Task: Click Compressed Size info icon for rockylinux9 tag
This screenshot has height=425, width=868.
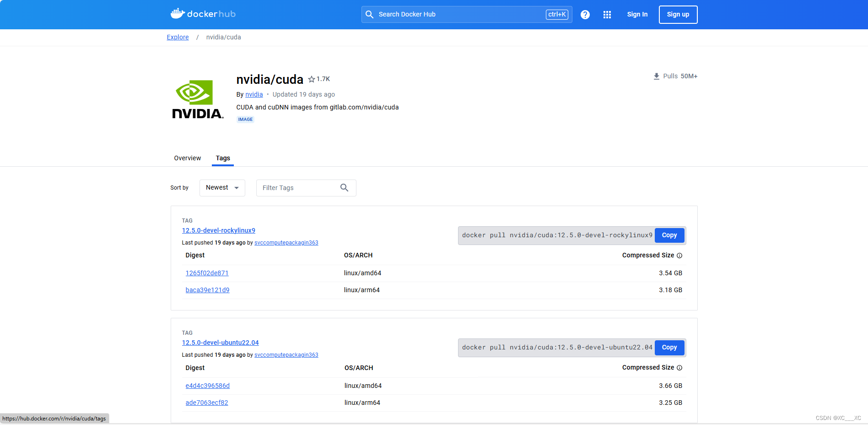Action: point(679,256)
